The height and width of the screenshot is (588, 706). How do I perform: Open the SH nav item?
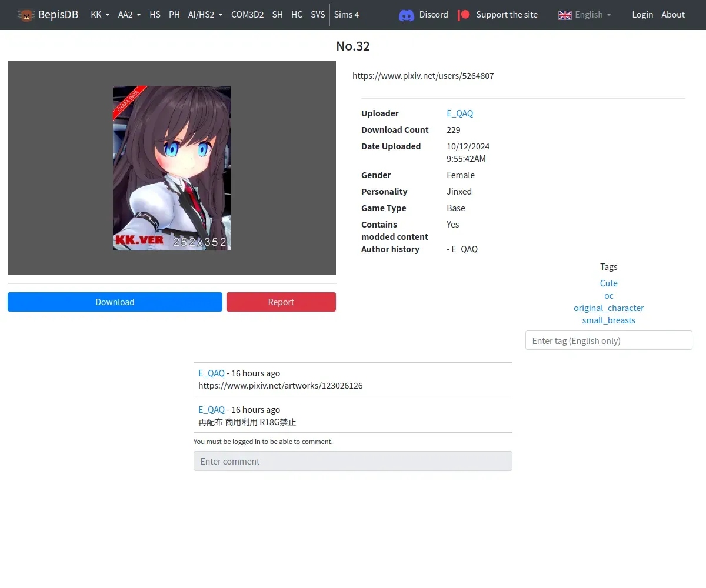[278, 15]
